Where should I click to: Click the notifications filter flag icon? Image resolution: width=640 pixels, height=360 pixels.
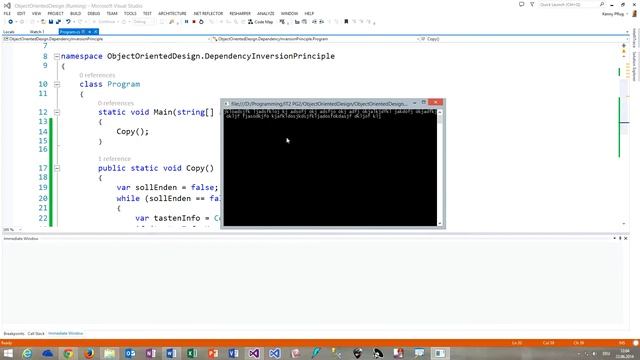[x=532, y=4]
